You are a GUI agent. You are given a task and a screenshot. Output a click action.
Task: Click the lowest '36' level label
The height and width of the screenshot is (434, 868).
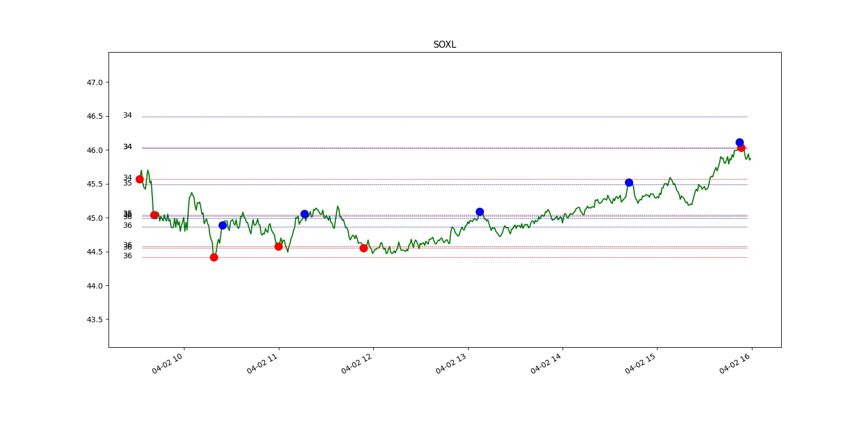(127, 256)
